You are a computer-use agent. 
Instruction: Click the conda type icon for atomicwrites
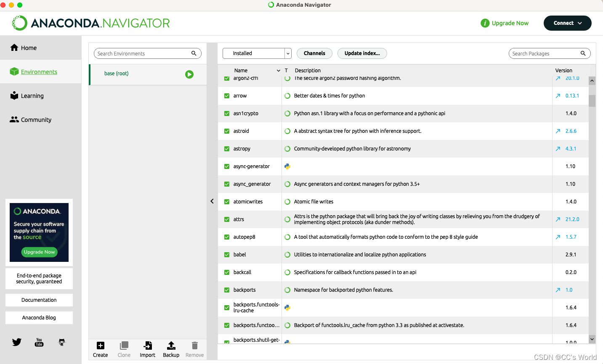(287, 202)
